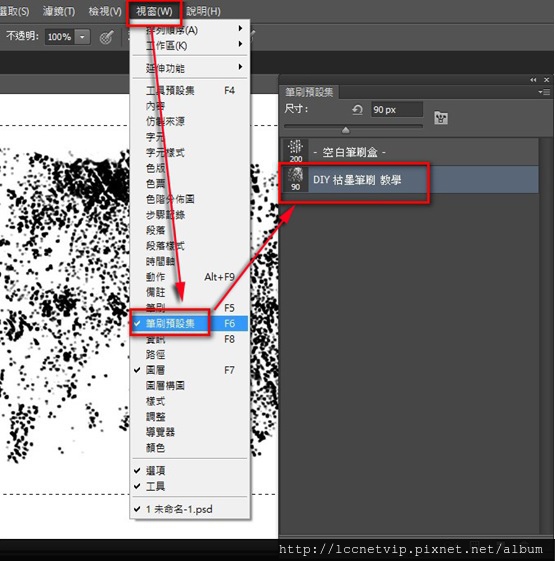The image size is (555, 561).
Task: Choose 動作 Alt+F9 from the menu
Action: tap(190, 277)
